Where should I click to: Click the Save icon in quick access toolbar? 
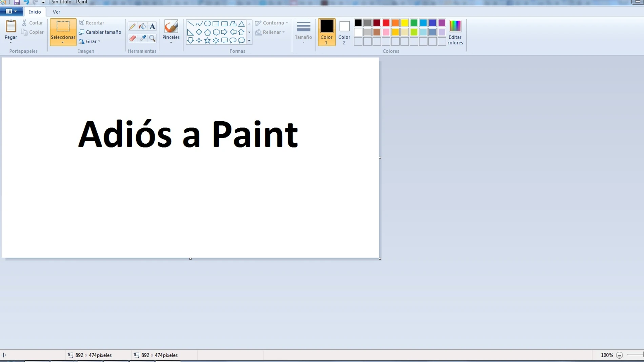(x=17, y=2)
